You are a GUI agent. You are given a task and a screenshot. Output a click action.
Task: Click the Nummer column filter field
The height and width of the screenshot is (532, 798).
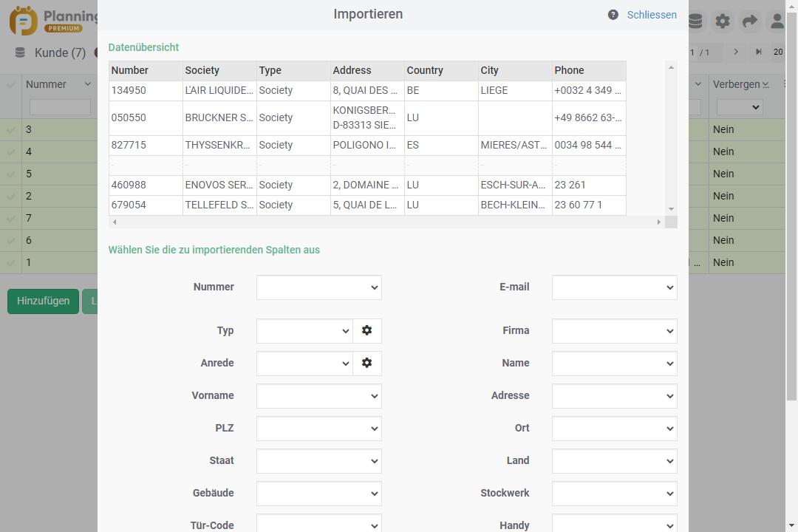coord(59,108)
